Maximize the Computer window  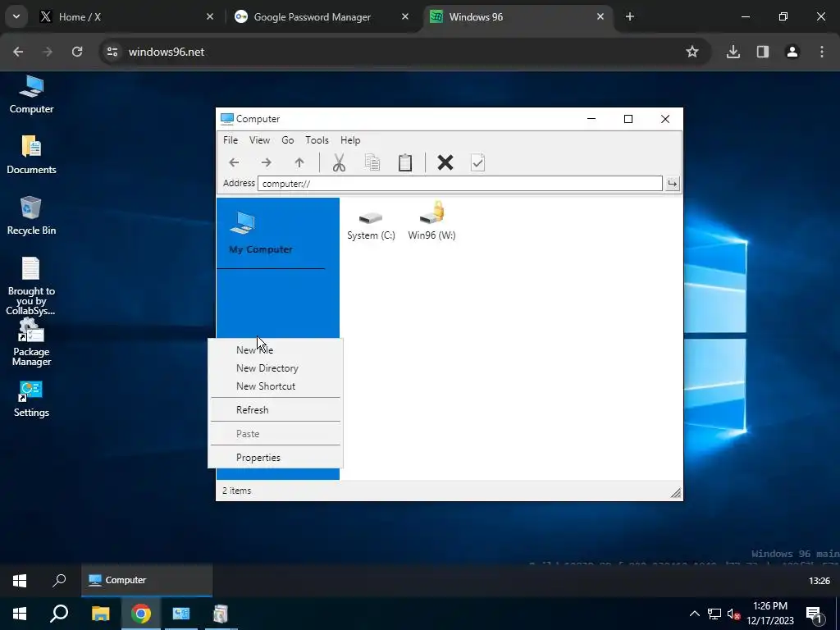pyautogui.click(x=628, y=119)
